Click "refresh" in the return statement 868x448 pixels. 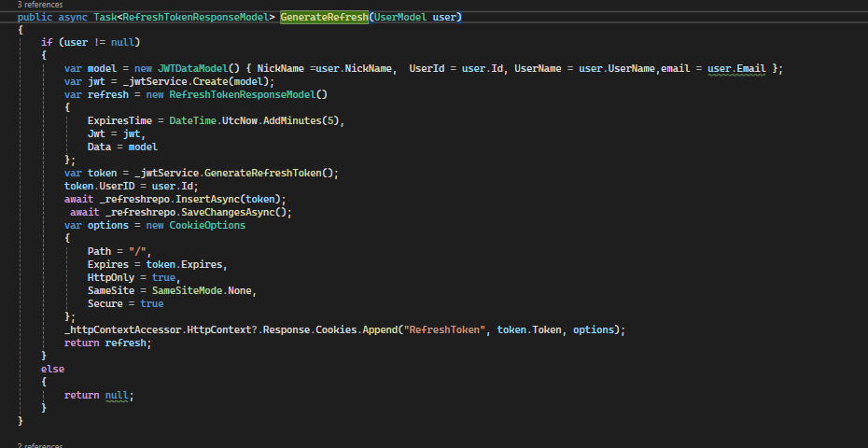pyautogui.click(x=126, y=343)
